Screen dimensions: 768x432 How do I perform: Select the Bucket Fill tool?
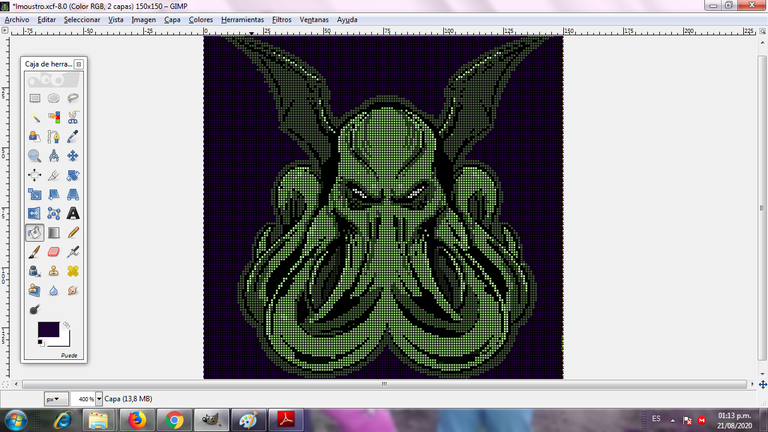click(x=34, y=233)
